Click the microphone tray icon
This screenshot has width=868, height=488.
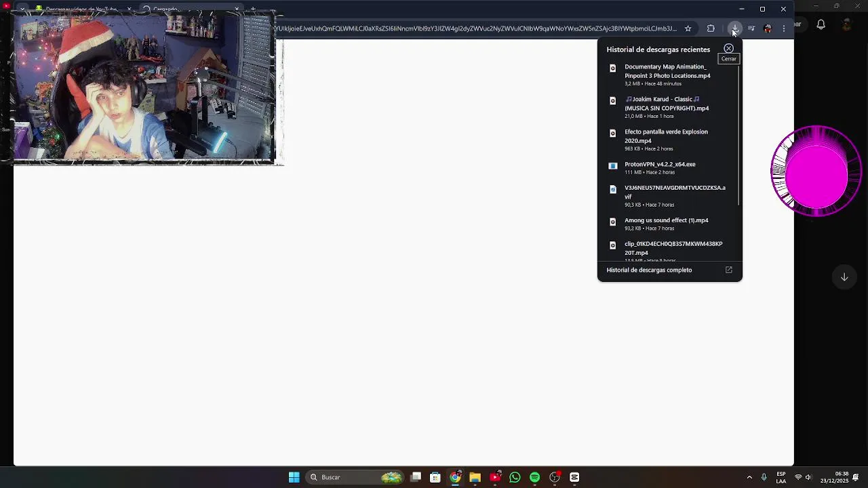pyautogui.click(x=764, y=477)
